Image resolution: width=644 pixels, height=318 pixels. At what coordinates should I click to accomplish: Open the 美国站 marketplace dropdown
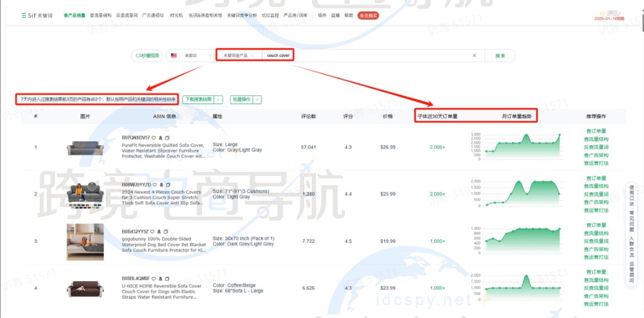point(190,56)
